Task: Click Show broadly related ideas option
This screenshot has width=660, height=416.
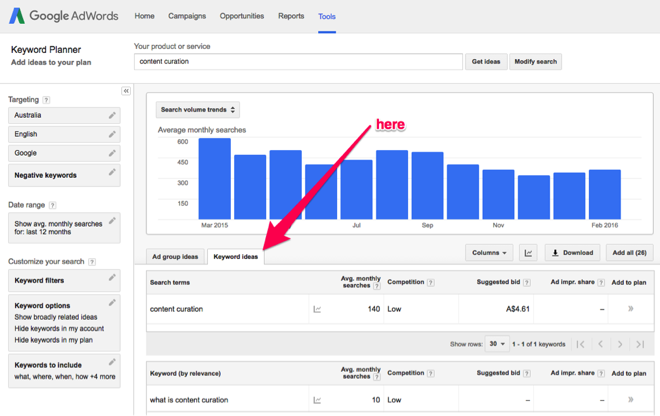Action: click(56, 317)
